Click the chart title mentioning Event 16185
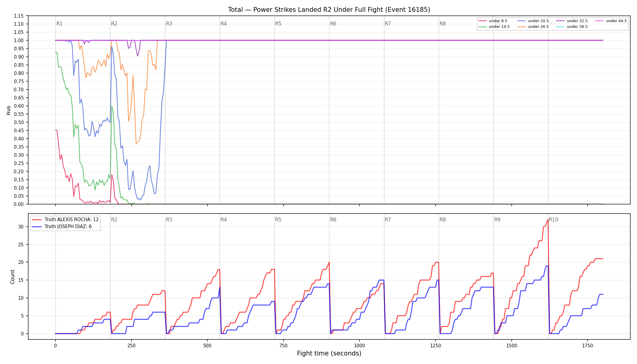The height and width of the screenshot is (364, 637). (x=329, y=10)
